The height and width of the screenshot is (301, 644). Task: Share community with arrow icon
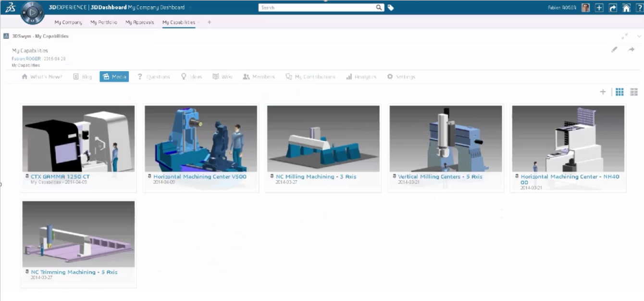coord(632,50)
